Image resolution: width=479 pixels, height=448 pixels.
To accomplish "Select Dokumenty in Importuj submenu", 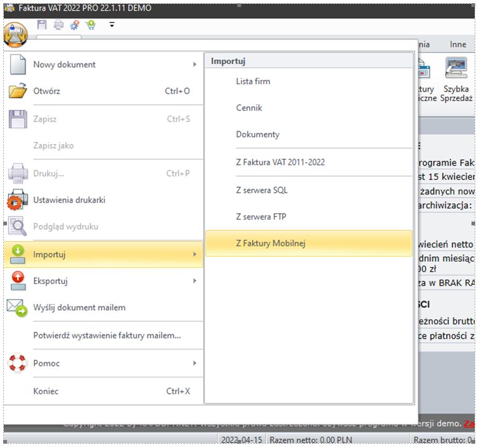I will (309, 135).
